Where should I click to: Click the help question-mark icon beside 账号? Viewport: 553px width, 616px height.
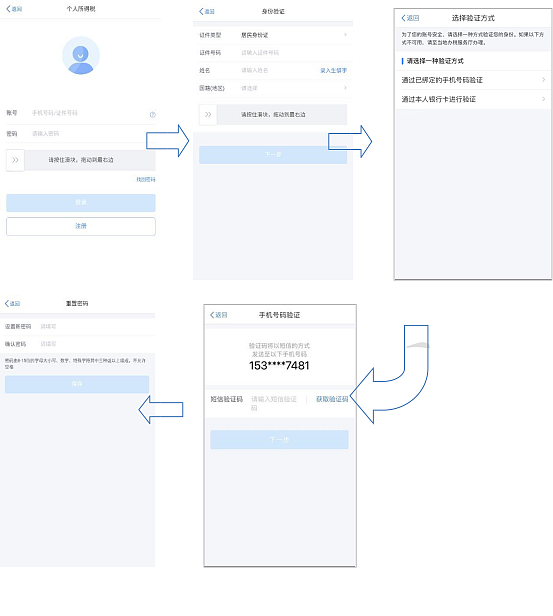pos(152,114)
